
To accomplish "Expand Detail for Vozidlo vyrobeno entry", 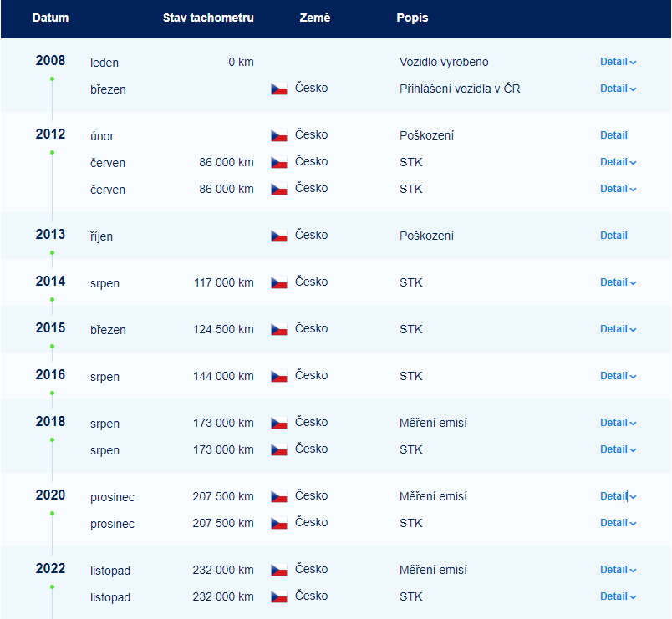I will [x=618, y=62].
